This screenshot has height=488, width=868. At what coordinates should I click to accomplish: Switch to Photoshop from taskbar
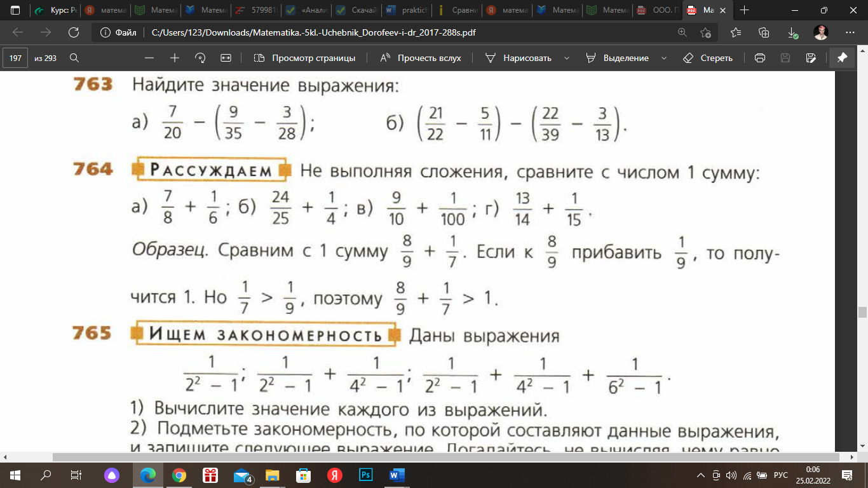[365, 475]
